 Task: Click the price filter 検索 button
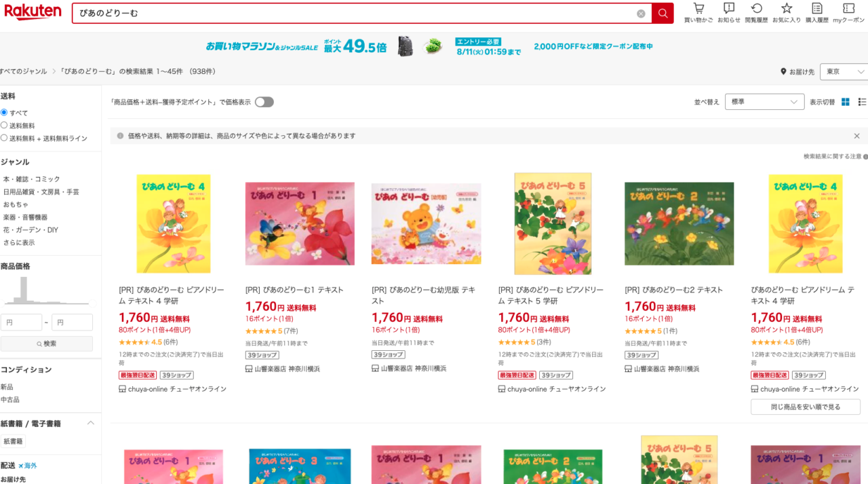(47, 343)
